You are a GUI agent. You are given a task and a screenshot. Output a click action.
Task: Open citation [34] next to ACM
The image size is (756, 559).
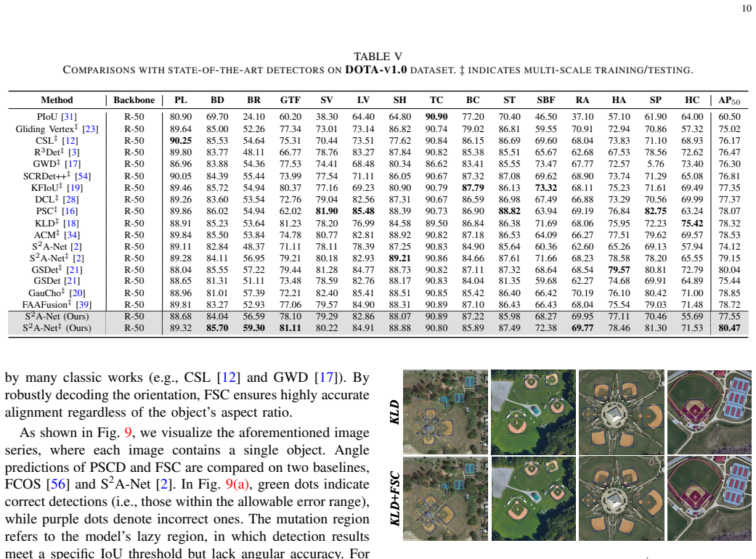[x=72, y=234]
